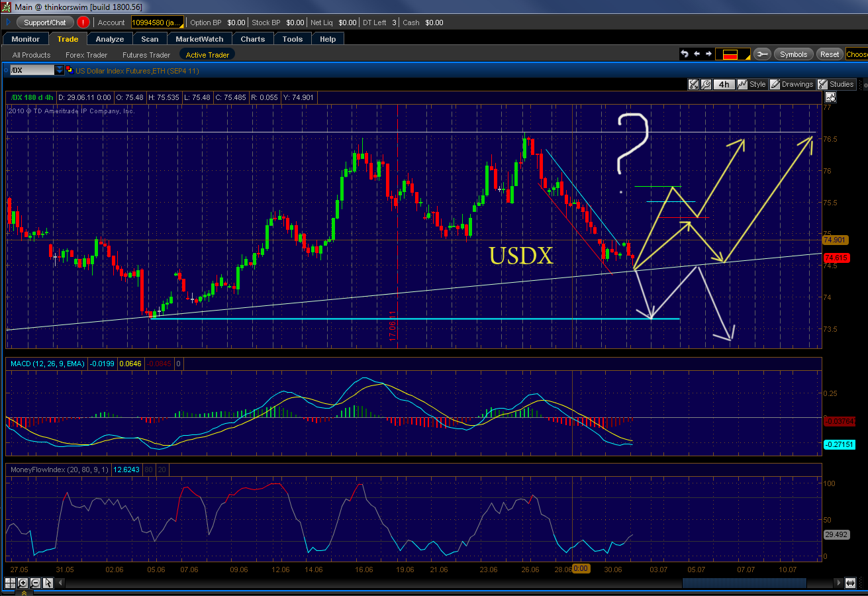The height and width of the screenshot is (596, 868).
Task: Select the pointer cursor tool
Action: pos(48,583)
